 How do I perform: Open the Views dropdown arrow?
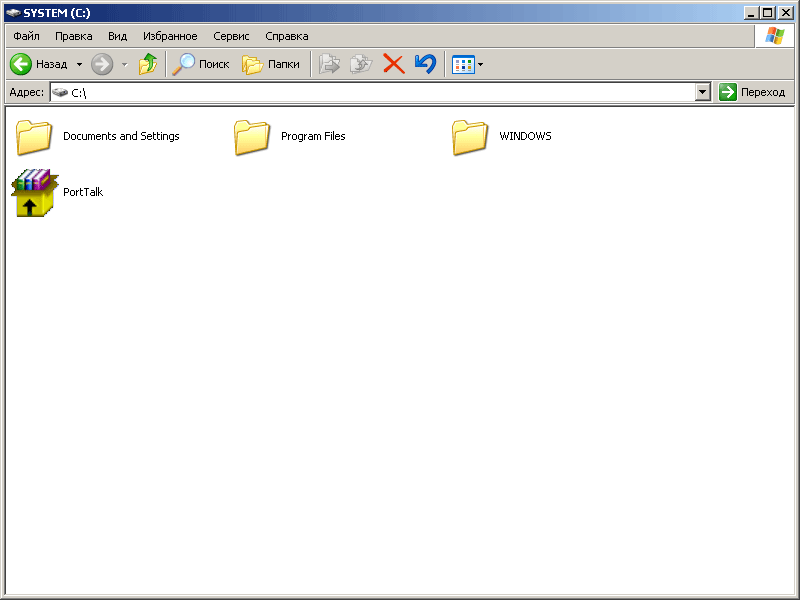tap(480, 65)
